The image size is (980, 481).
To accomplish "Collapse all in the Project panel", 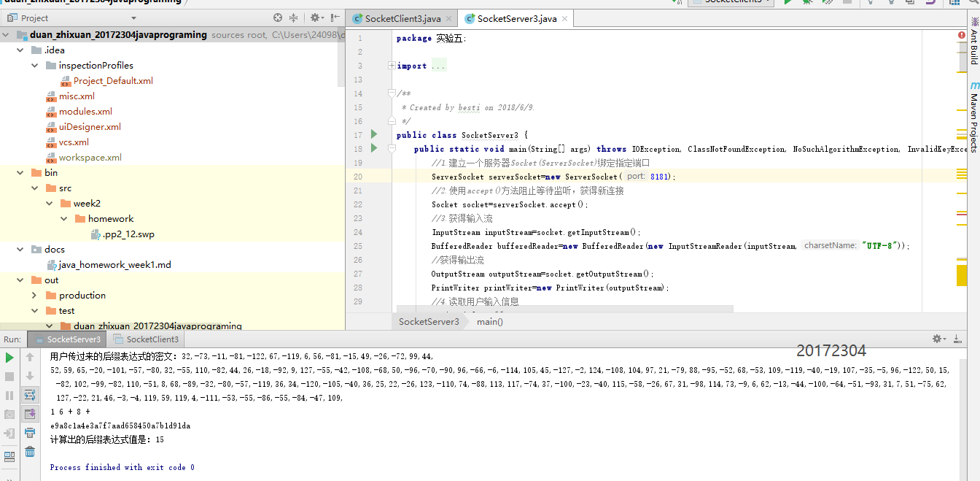I will pos(294,18).
